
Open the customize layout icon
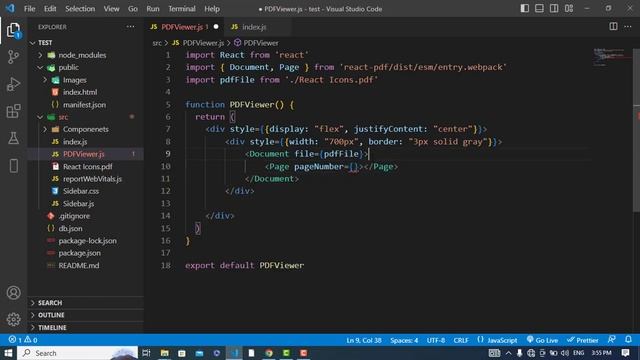tap(569, 9)
